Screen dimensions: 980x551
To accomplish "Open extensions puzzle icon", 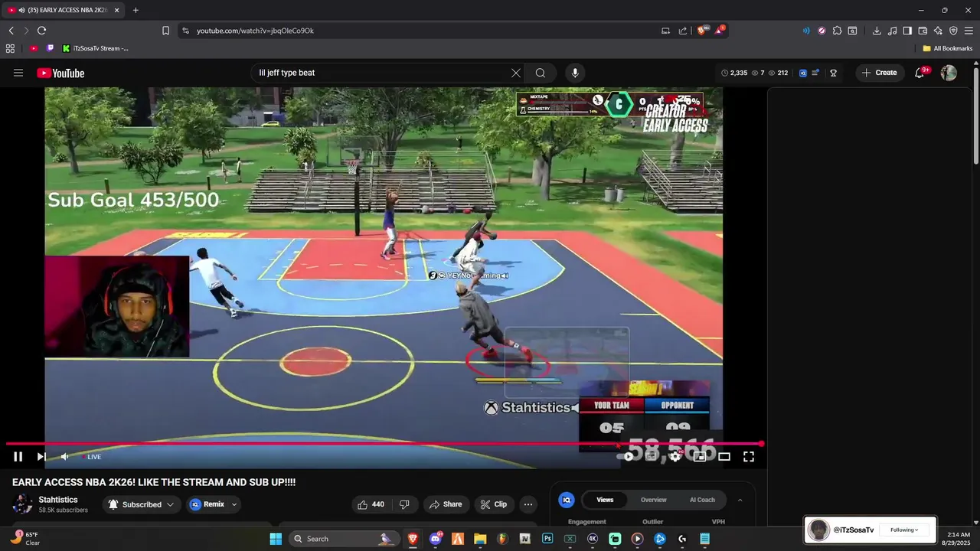I will pyautogui.click(x=837, y=31).
